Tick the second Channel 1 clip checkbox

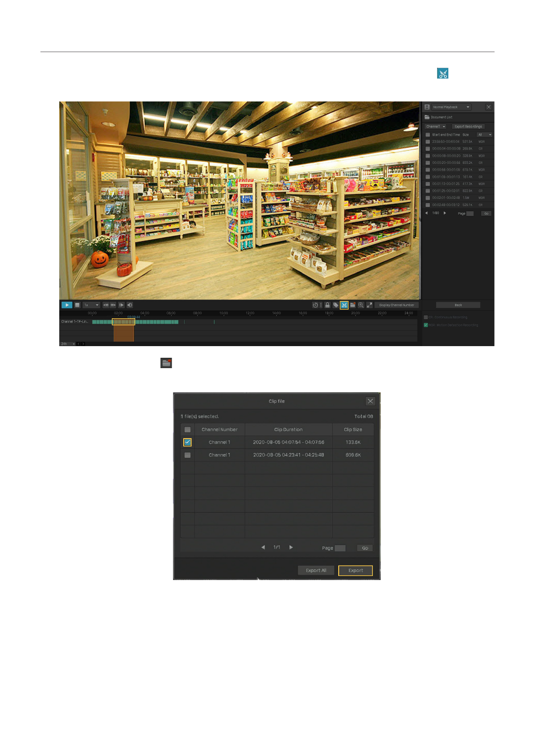tap(188, 455)
